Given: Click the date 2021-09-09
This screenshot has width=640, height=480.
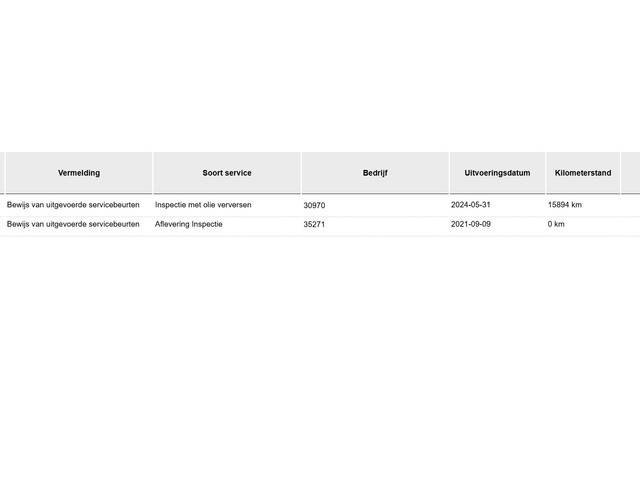Looking at the screenshot, I should [471, 224].
